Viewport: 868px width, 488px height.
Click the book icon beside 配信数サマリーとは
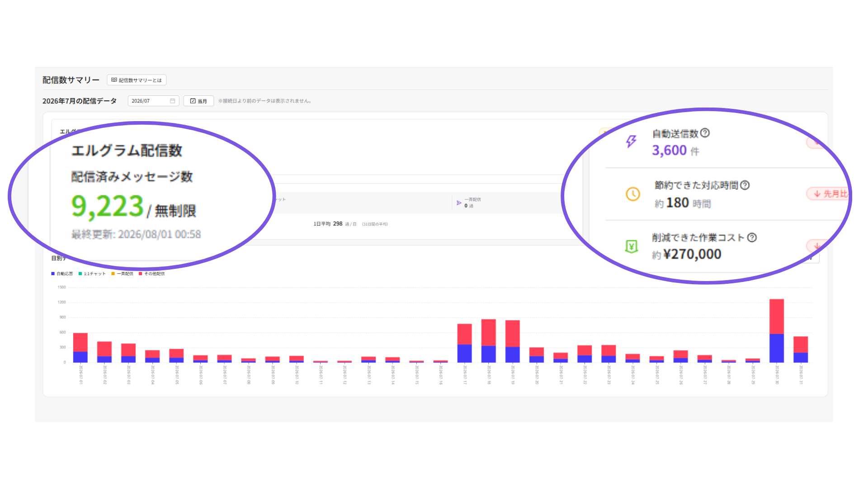[x=114, y=80]
